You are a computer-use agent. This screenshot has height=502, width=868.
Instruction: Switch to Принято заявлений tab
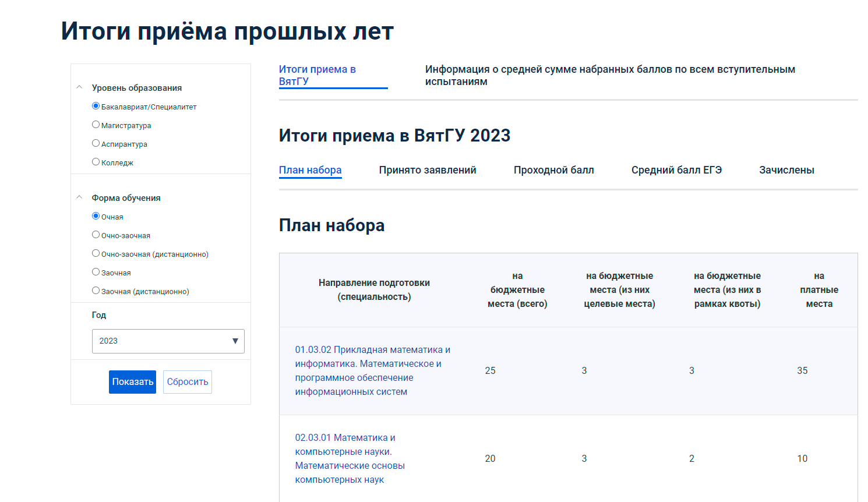(428, 170)
